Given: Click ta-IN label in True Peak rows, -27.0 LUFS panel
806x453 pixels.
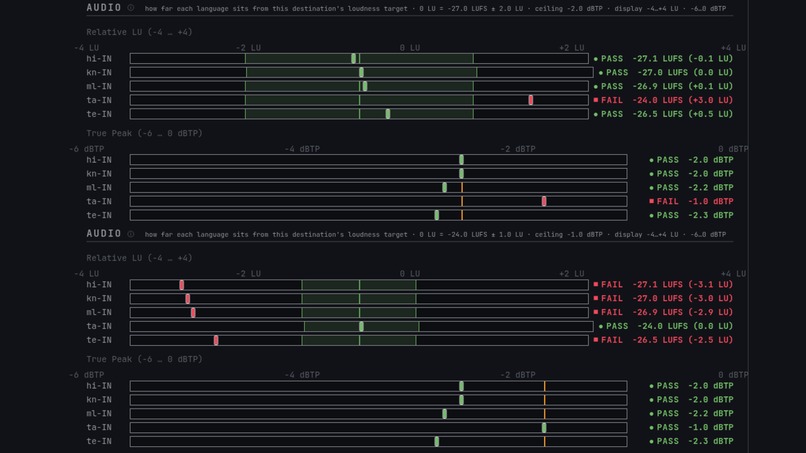Looking at the screenshot, I should point(99,202).
